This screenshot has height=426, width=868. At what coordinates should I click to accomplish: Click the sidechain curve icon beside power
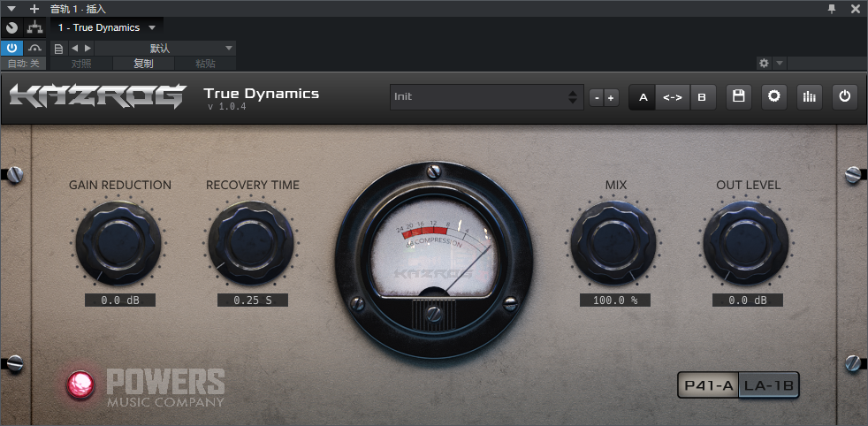[x=35, y=48]
